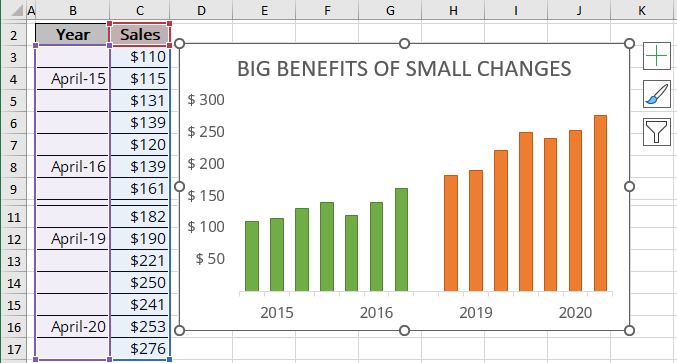Click the $ 50 axis label
This screenshot has width=677, height=363.
[210, 259]
